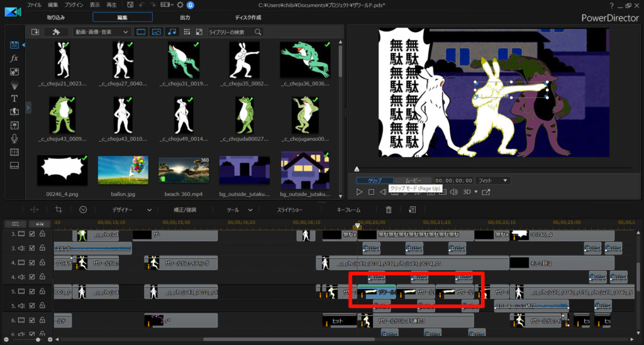644x345 pixels.
Task: Click the undock preview window icon
Action: pos(486,192)
